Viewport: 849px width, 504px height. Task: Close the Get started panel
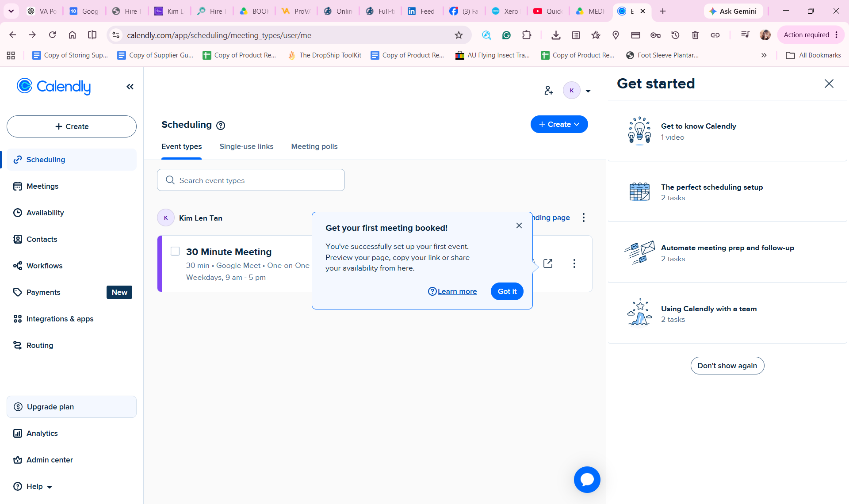[x=829, y=84]
